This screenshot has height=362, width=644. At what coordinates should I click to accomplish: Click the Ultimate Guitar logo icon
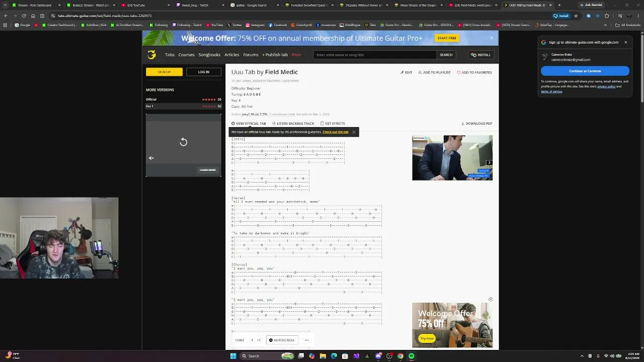(x=151, y=55)
